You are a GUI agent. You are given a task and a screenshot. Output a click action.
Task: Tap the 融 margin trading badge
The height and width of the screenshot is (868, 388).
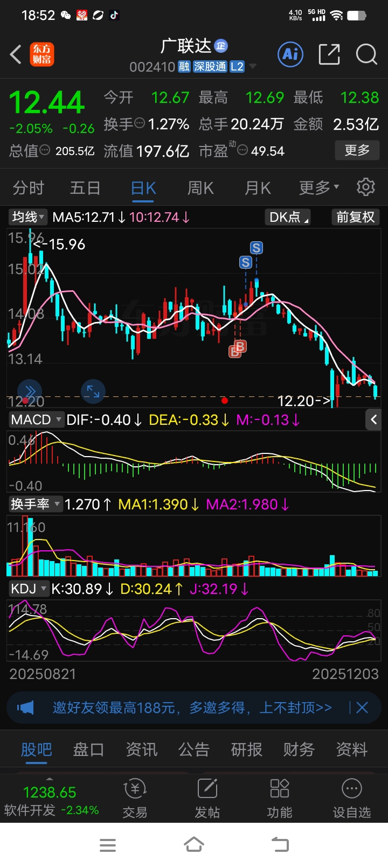click(x=184, y=66)
